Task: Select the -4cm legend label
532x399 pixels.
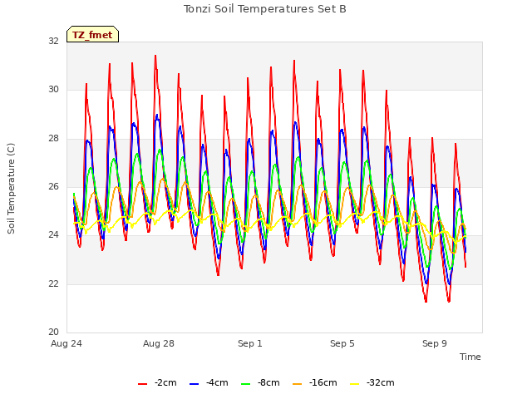Action: 217,382
